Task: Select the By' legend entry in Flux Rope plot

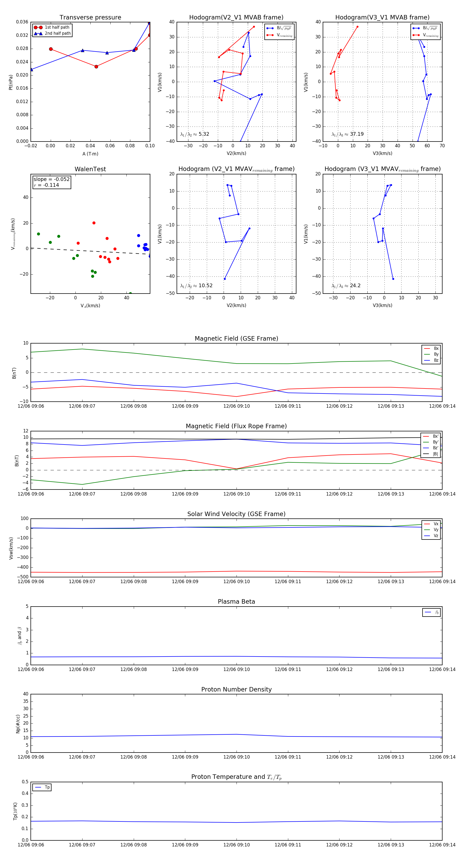Action: pos(431,442)
